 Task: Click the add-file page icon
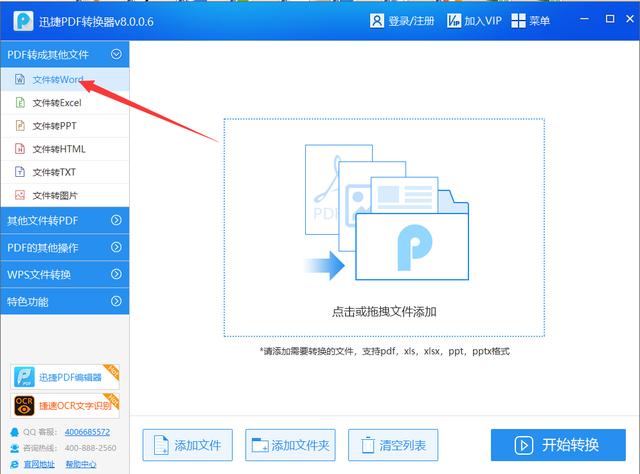tap(161, 445)
